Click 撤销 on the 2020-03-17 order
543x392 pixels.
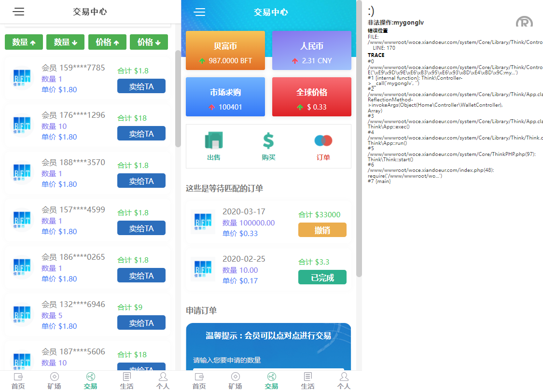click(322, 230)
